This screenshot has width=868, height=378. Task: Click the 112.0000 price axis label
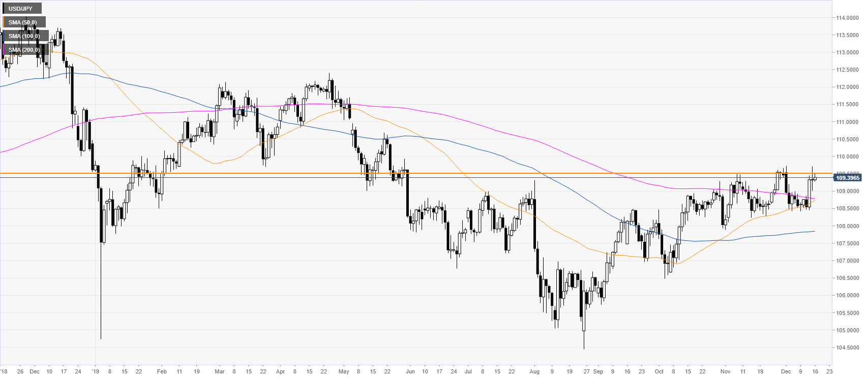coord(847,87)
